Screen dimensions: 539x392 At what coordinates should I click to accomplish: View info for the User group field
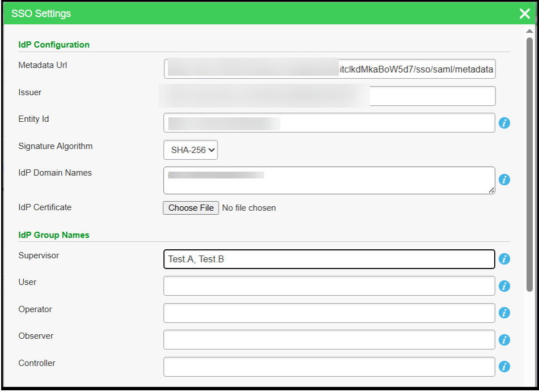click(x=504, y=286)
